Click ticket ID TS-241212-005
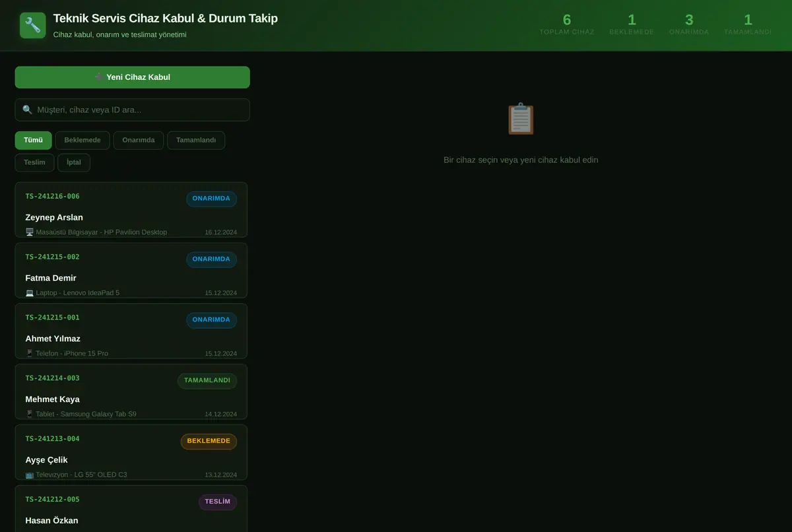 click(52, 500)
